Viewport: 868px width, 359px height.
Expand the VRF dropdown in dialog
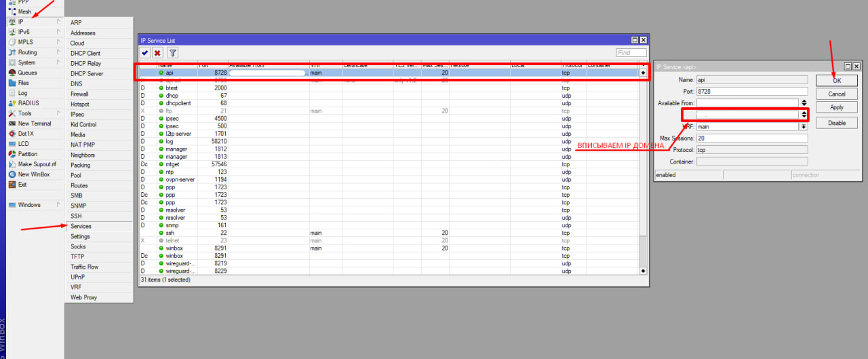click(804, 126)
